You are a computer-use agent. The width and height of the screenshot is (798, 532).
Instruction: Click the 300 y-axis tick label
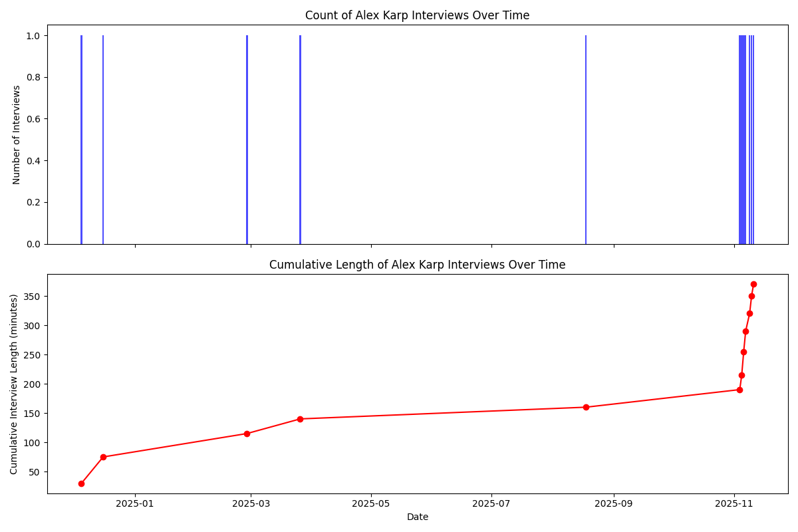pyautogui.click(x=33, y=325)
